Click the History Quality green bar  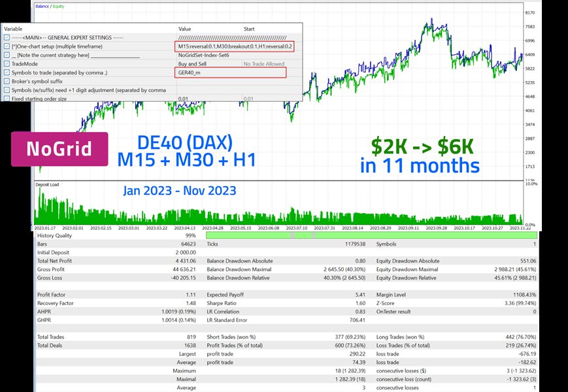coord(371,235)
